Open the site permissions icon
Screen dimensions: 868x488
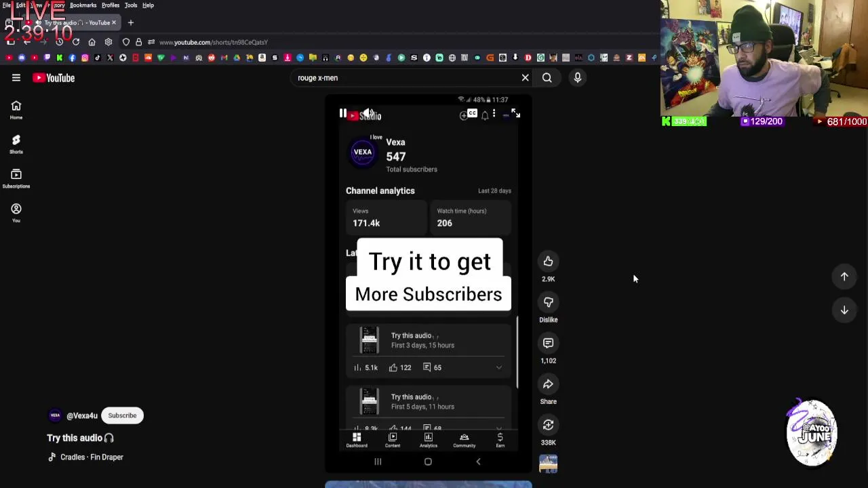151,42
